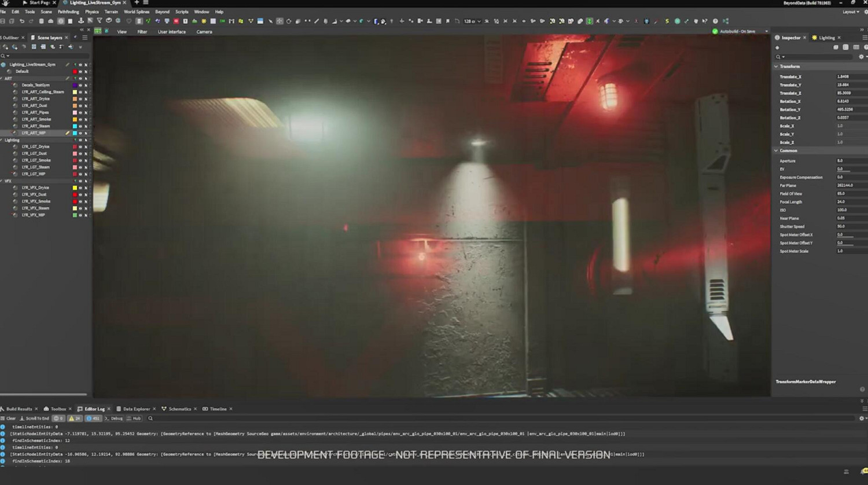Toggle visibility of the LYR_ART_Smoke layer
This screenshot has height=485, width=868.
coord(80,119)
